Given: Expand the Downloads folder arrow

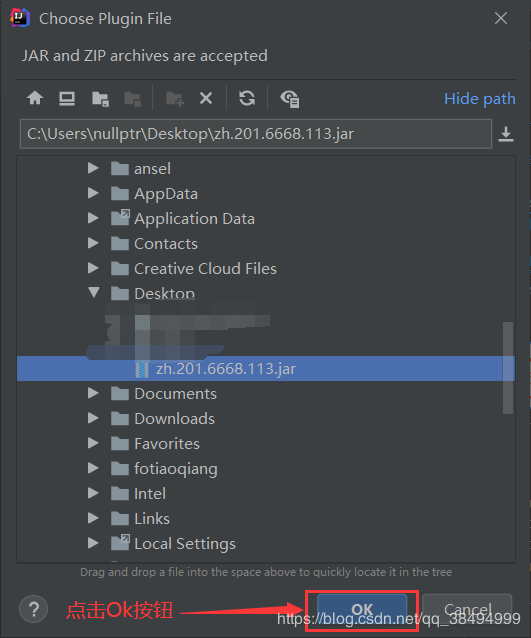Looking at the screenshot, I should [x=93, y=418].
